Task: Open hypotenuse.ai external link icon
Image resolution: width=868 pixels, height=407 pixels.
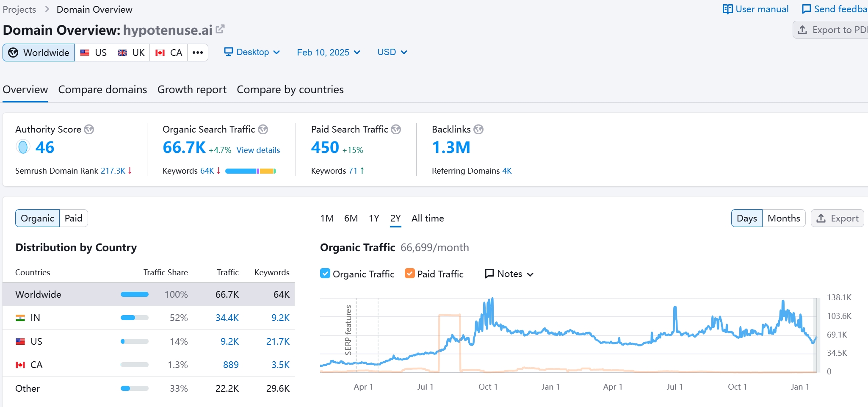Action: coord(220,29)
